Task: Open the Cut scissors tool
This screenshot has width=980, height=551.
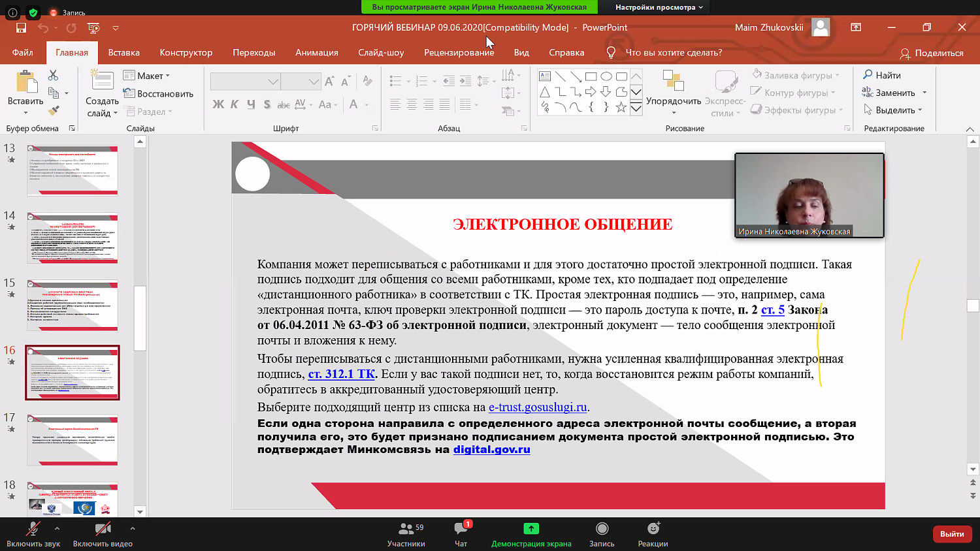Action: click(x=53, y=76)
